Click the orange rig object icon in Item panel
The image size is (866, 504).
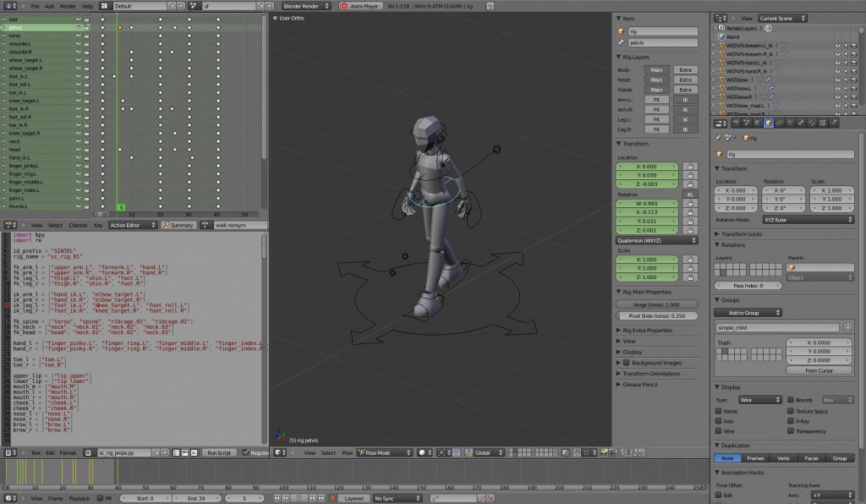[622, 30]
